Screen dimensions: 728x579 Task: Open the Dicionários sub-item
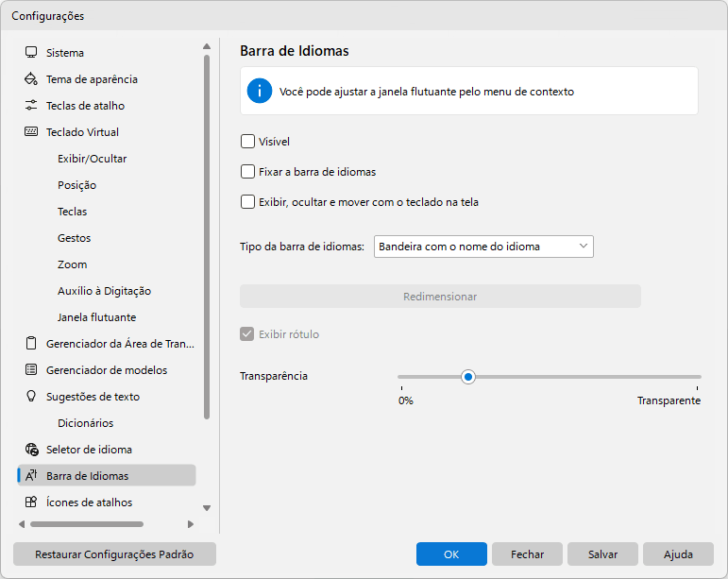coord(85,423)
